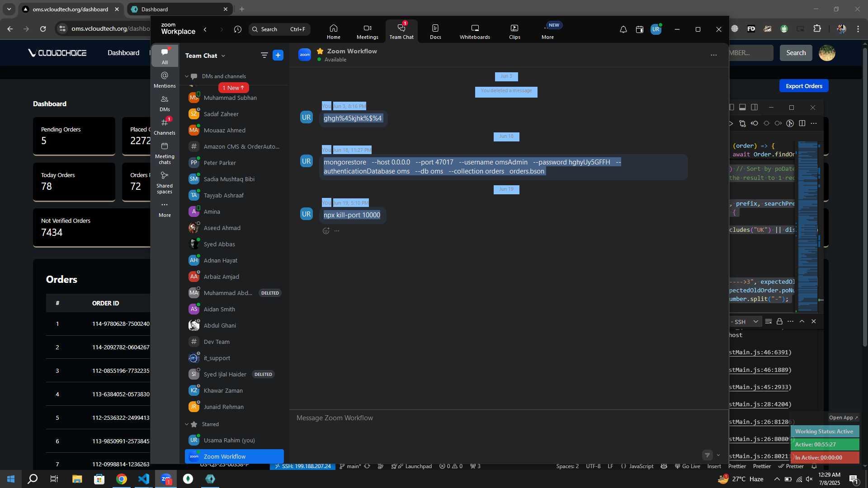Open dashboard user avatar
This screenshot has width=868, height=488.
coord(827,53)
